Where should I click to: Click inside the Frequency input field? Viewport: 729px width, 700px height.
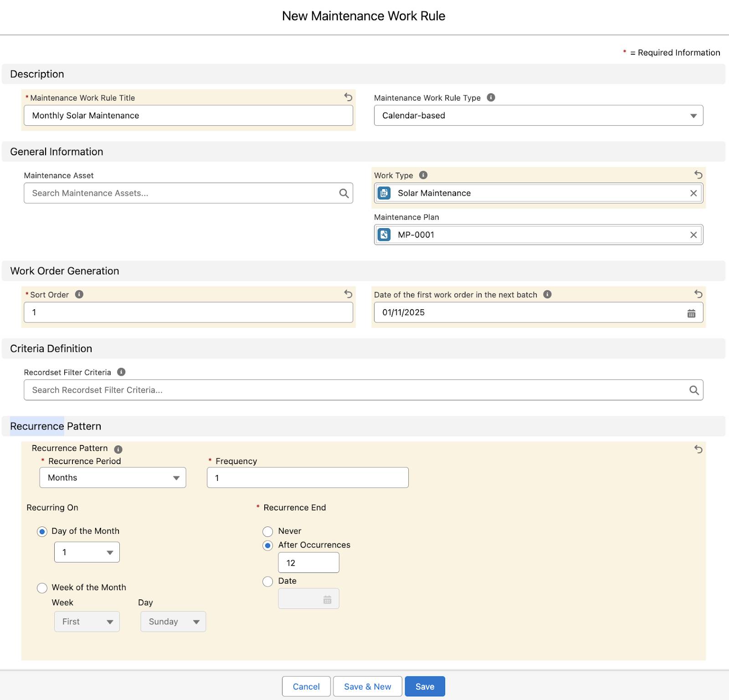click(308, 478)
